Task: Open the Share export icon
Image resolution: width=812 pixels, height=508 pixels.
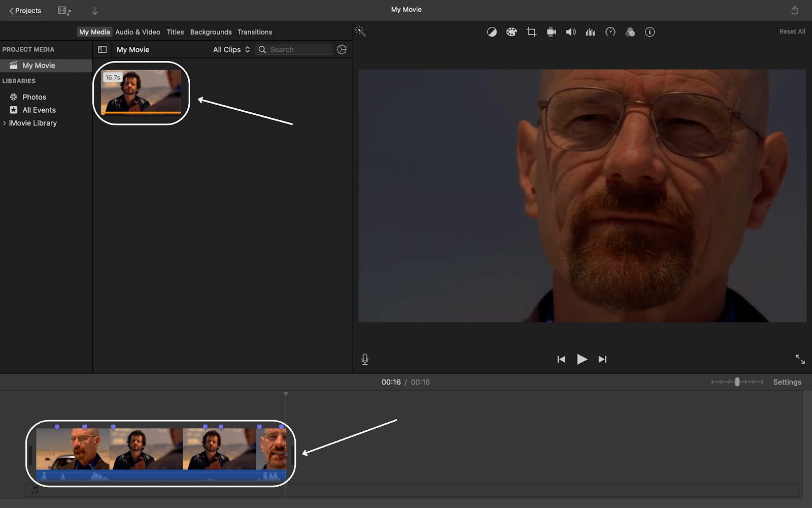Action: pos(795,10)
